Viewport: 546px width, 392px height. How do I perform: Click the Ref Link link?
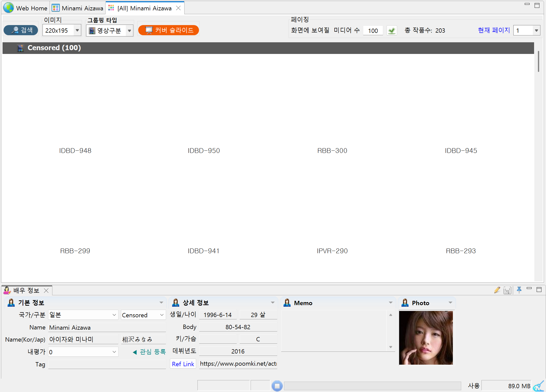pos(183,364)
